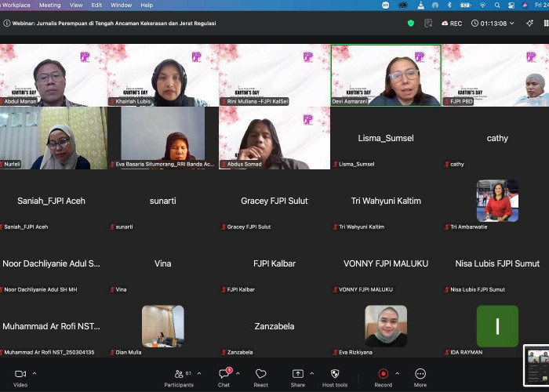Select Devi Asmarani's active speaker video

(x=386, y=75)
